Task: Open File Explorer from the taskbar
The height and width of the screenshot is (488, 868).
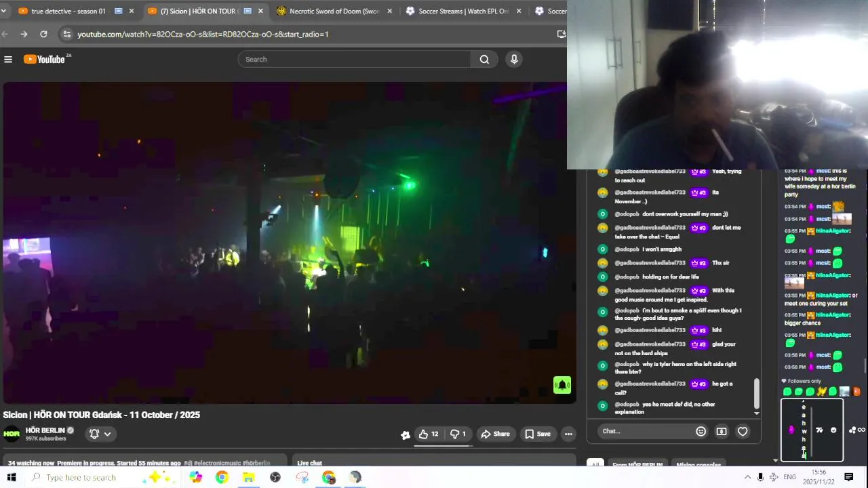Action: point(248,477)
